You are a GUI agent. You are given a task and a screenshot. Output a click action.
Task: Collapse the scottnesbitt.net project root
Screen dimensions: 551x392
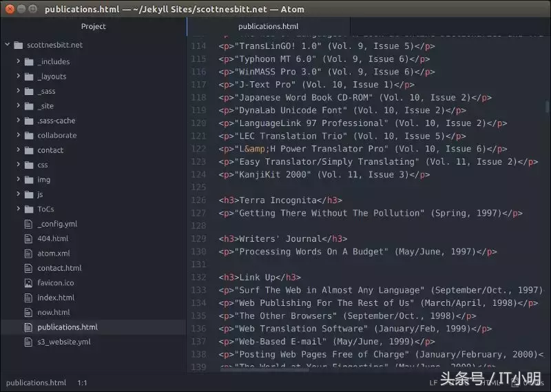(x=8, y=44)
